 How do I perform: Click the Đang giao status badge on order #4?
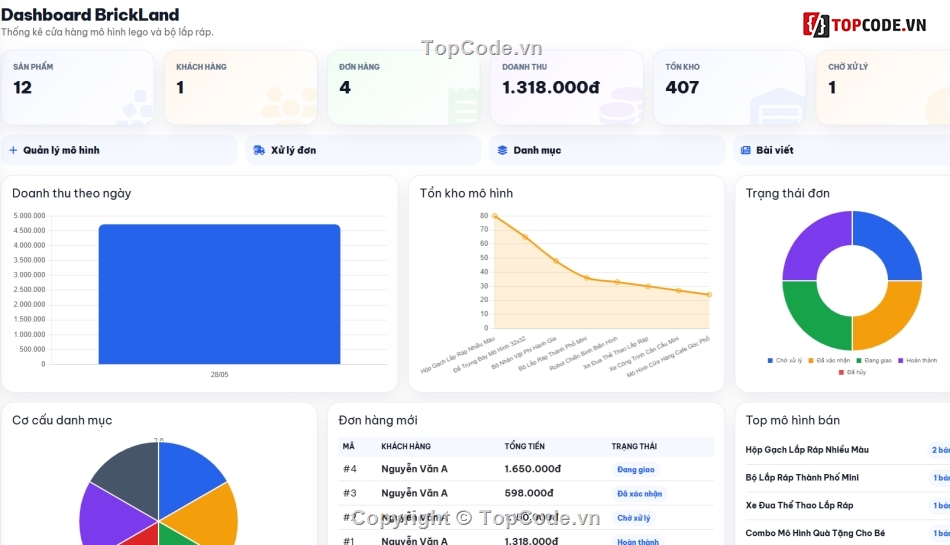pyautogui.click(x=636, y=469)
